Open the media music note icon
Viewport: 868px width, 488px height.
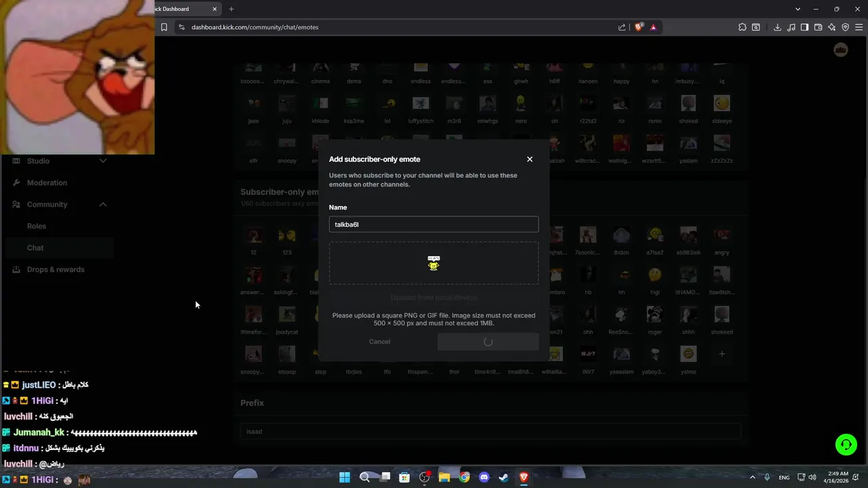tap(791, 27)
